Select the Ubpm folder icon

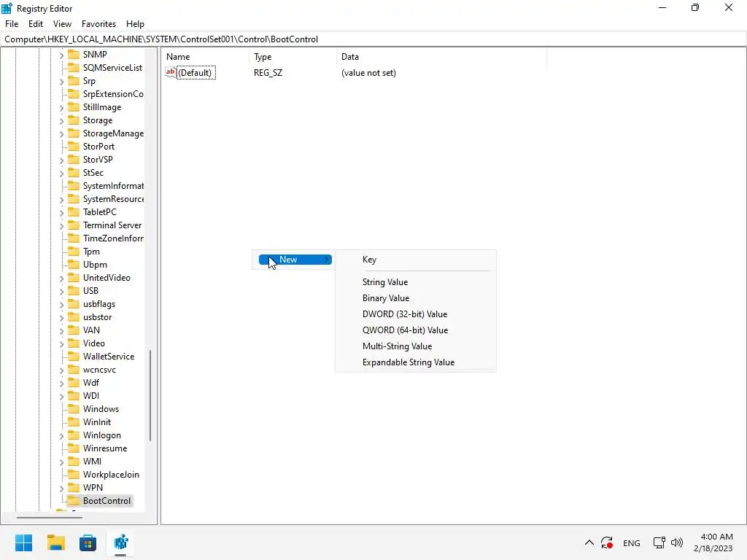coord(74,264)
